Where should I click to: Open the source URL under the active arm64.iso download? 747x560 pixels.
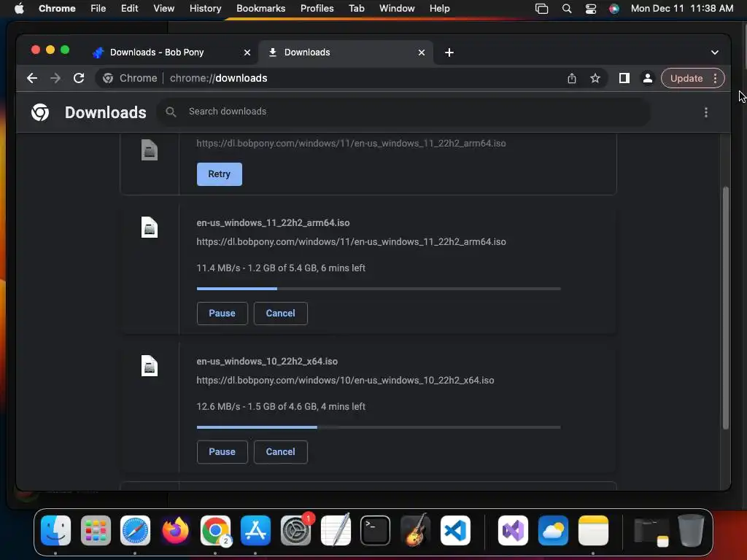351,242
